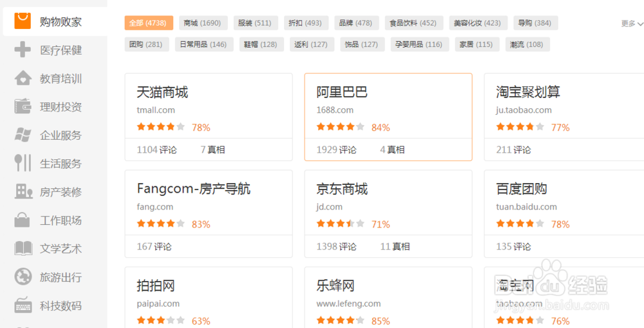
Task: Click the briefcase icon for 工作职场
Action: click(22, 220)
